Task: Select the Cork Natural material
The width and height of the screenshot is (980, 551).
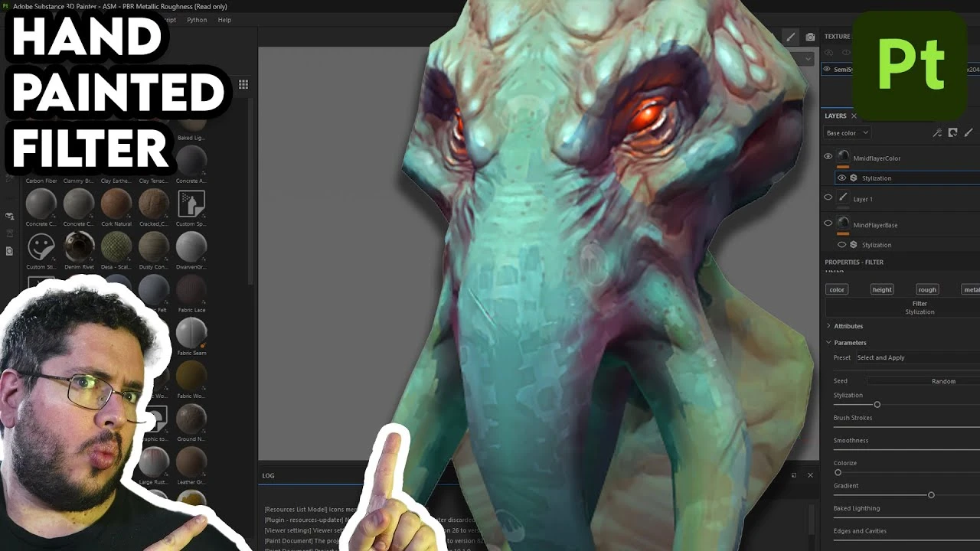Action: coord(116,204)
